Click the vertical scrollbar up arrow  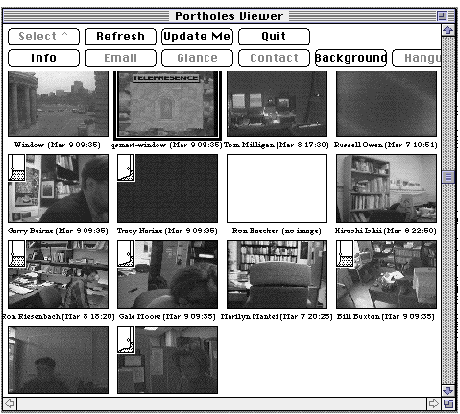(x=448, y=30)
